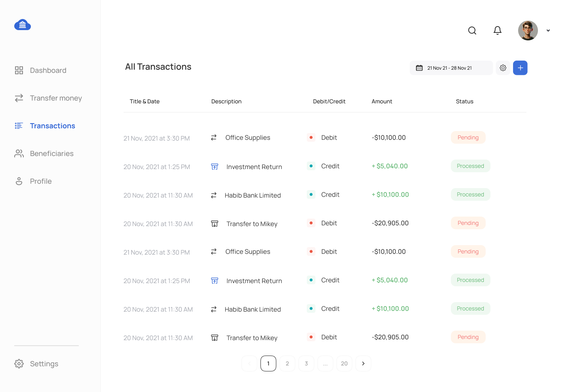Click the bank cloud logo
570x392 pixels.
23,25
